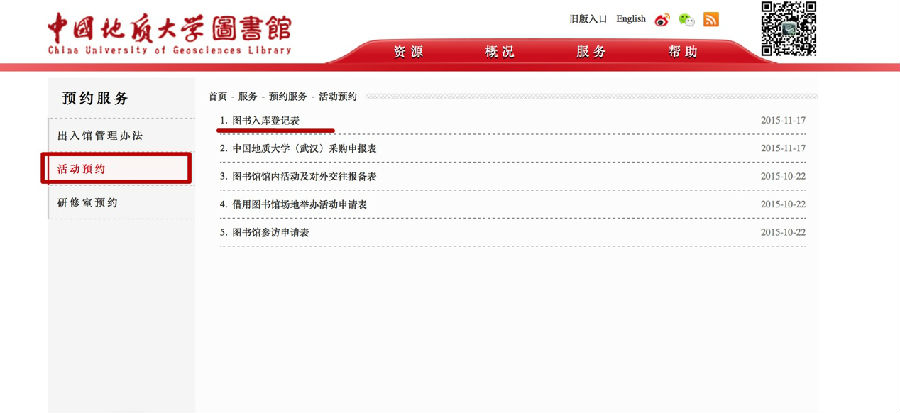Click the date beside 对外交往报备表
Image resolution: width=900 pixels, height=413 pixels.
tap(783, 176)
